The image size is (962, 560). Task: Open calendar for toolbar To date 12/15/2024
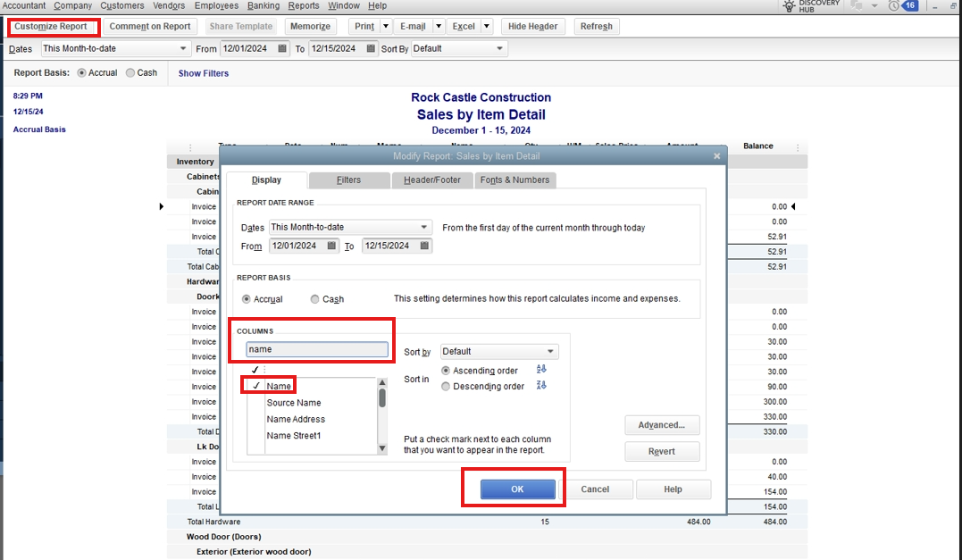pyautogui.click(x=371, y=48)
